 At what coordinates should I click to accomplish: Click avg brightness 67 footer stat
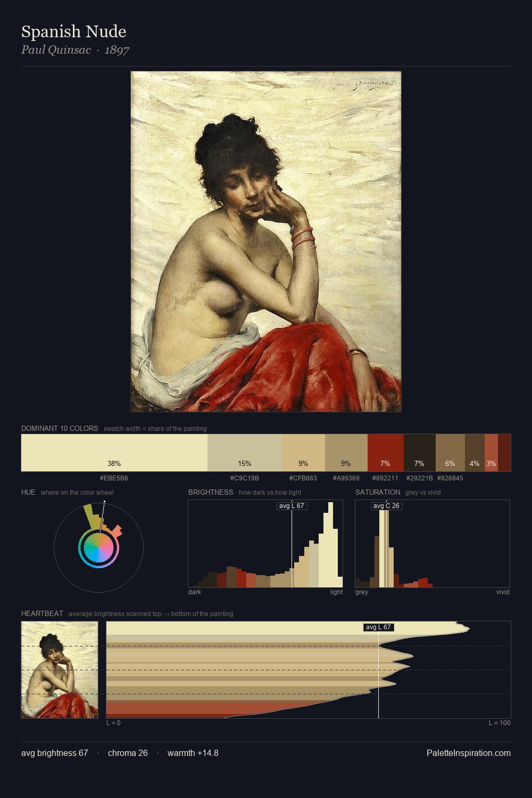coord(54,753)
